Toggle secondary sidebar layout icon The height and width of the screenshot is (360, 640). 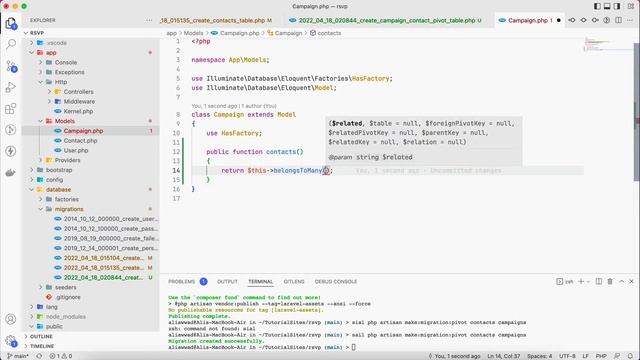click(617, 6)
